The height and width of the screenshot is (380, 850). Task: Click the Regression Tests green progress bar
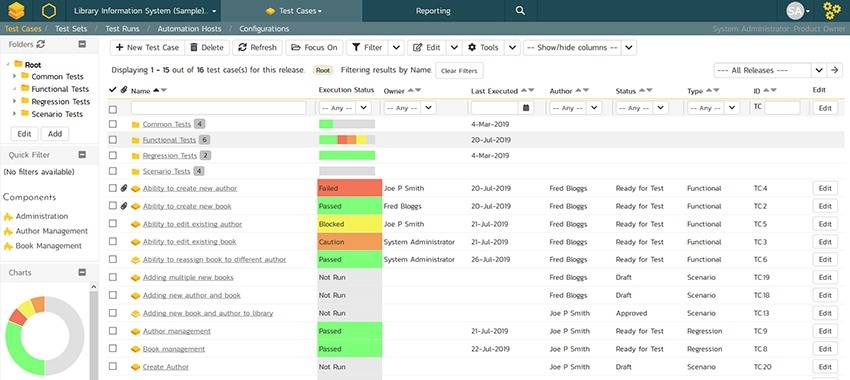347,156
